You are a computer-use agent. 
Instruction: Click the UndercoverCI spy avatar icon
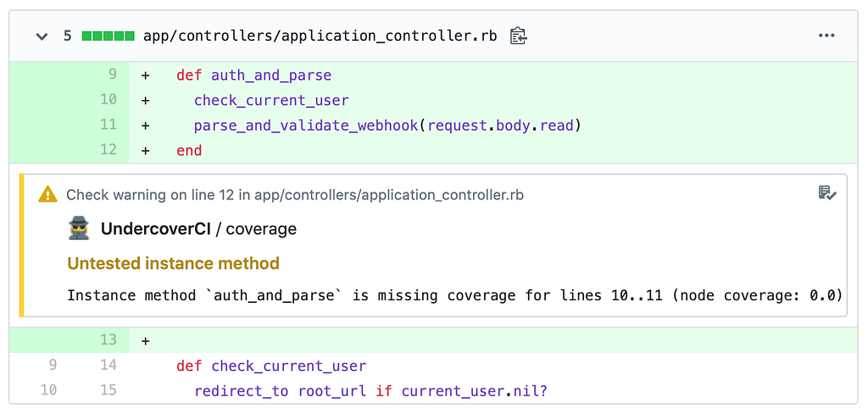[x=79, y=229]
